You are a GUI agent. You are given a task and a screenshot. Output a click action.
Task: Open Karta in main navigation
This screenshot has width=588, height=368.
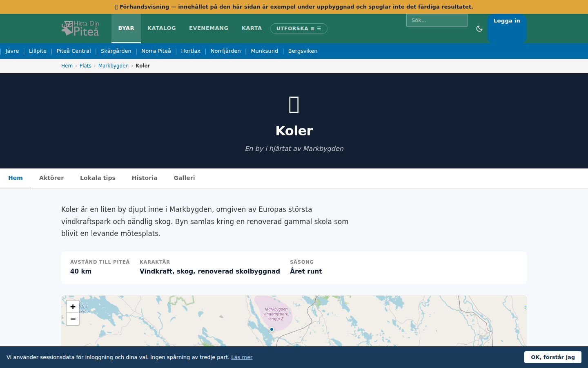tap(252, 28)
